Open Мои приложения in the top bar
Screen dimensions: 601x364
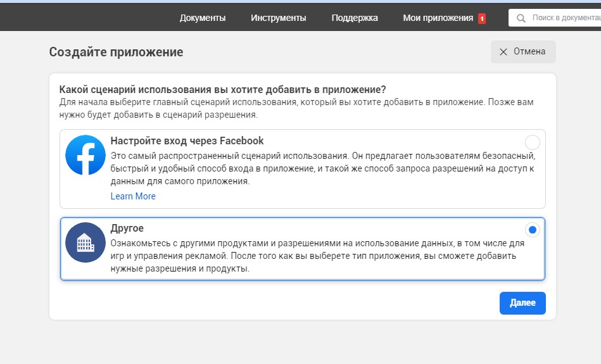[438, 18]
